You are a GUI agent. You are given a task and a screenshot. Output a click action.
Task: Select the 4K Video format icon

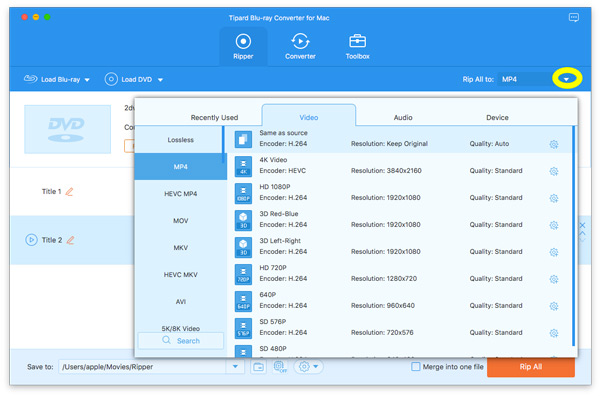pos(243,166)
